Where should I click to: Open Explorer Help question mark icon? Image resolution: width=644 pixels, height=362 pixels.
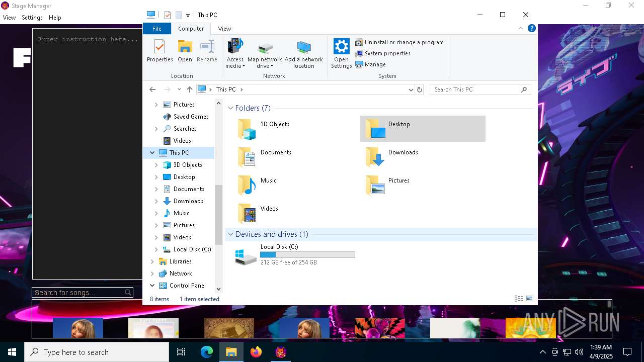click(531, 28)
